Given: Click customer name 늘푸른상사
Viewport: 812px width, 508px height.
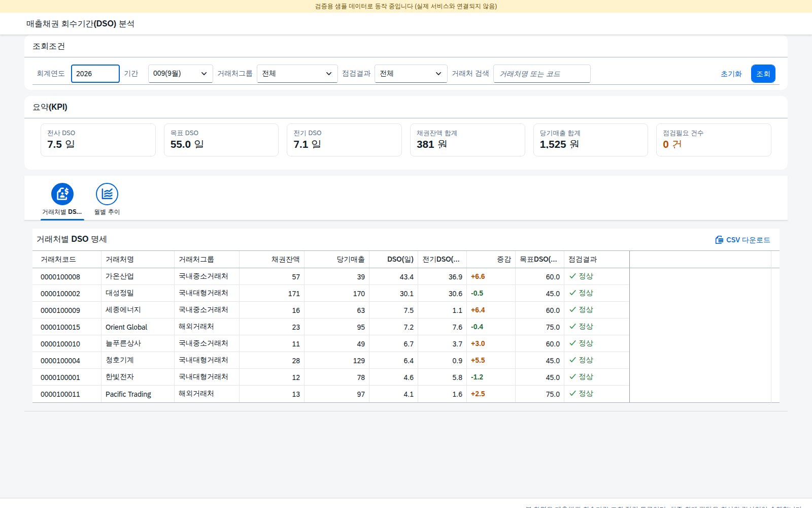Looking at the screenshot, I should (123, 343).
